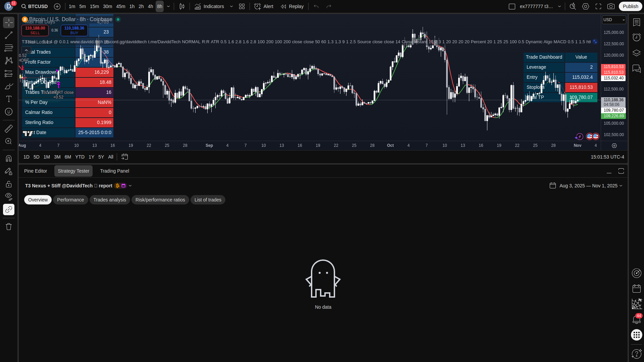The width and height of the screenshot is (644, 362).
Task: Switch to the Pine Editor tab
Action: 36,171
